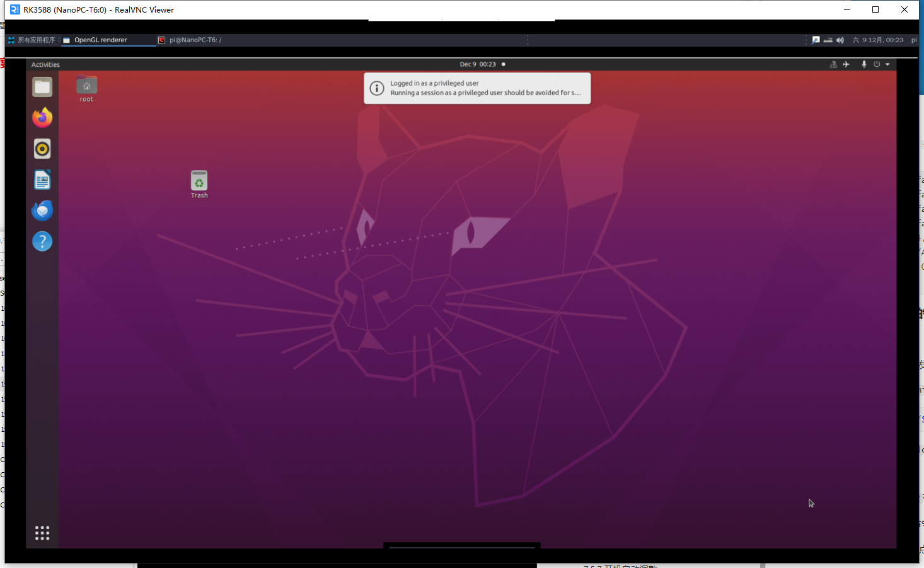
Task: Open the pi user menu in panel
Action: coord(914,40)
